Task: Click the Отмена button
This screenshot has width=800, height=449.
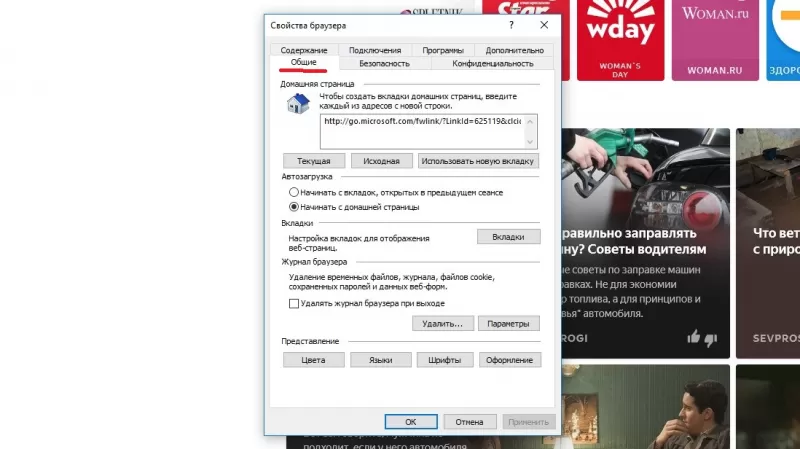Action: (469, 422)
